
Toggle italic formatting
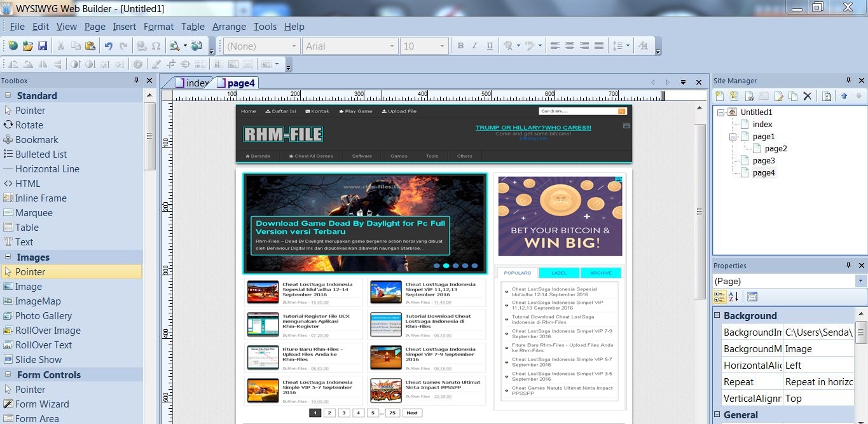pos(474,45)
